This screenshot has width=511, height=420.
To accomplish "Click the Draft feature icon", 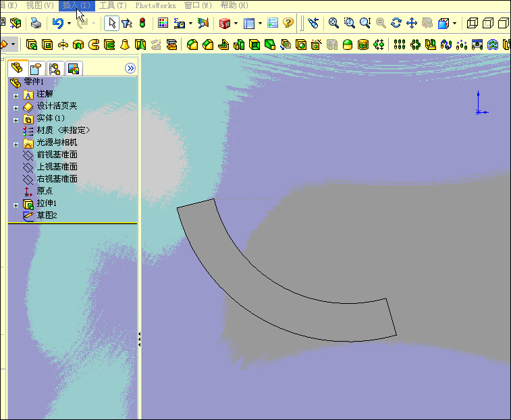I will 270,45.
